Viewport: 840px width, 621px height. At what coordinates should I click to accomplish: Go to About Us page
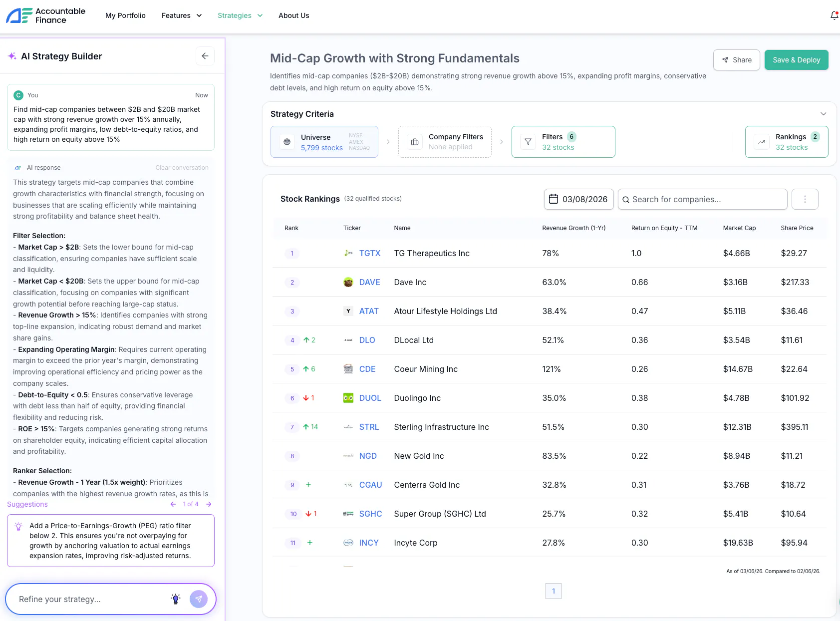(x=294, y=15)
